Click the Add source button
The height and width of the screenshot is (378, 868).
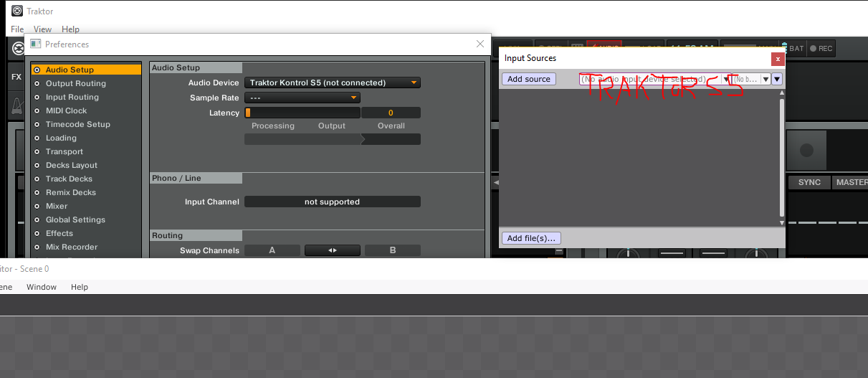tap(529, 79)
